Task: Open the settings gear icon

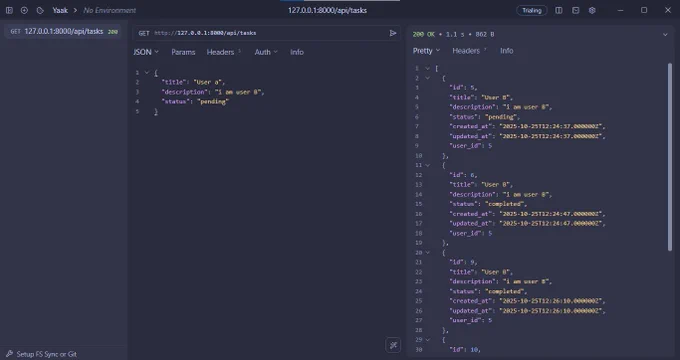Action: click(x=592, y=10)
